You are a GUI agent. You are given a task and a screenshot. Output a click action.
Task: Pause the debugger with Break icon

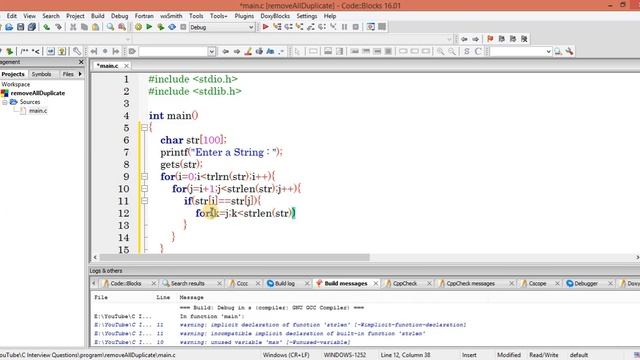click(344, 27)
